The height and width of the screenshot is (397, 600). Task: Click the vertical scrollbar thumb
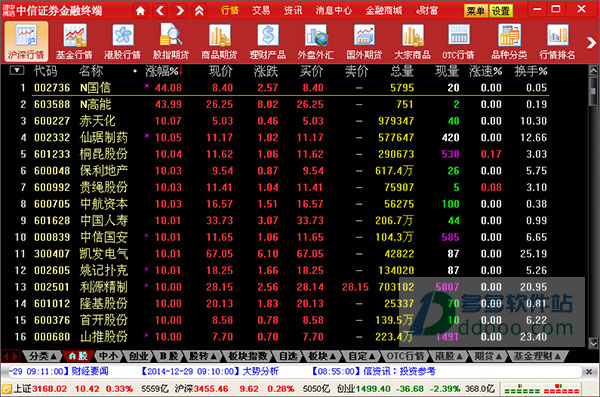(x=593, y=91)
